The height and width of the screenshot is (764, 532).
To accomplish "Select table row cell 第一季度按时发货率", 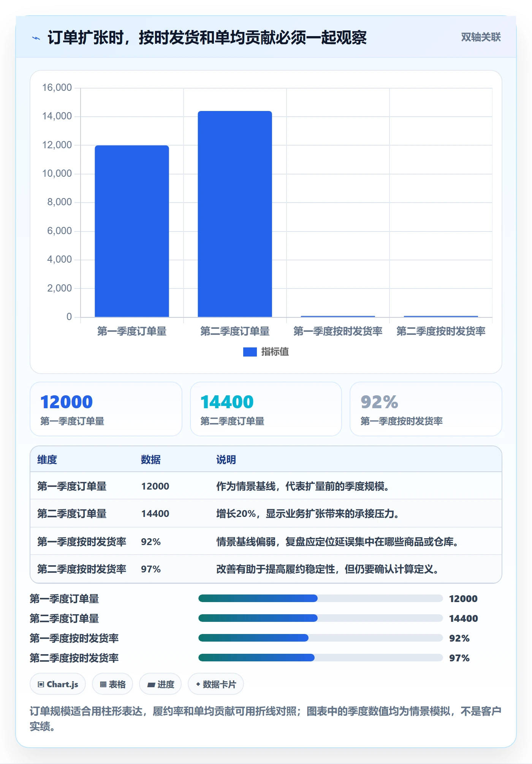I will (x=82, y=542).
